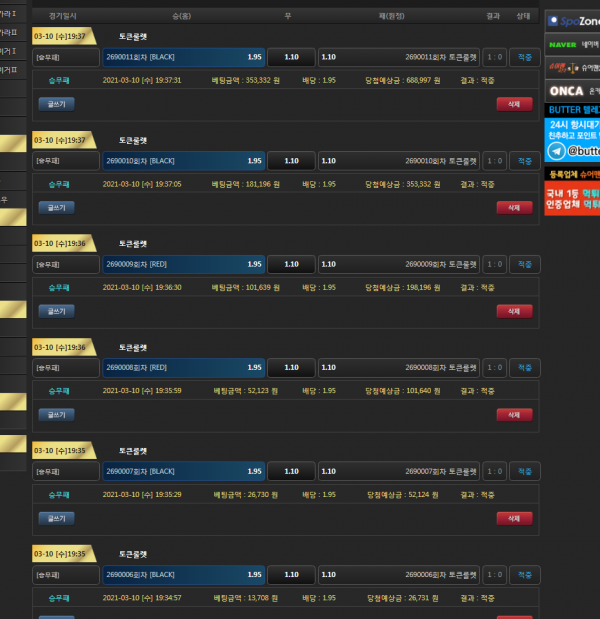Select the 2690009회차 [RED] win odds cell
This screenshot has height=619, width=600.
click(x=183, y=264)
